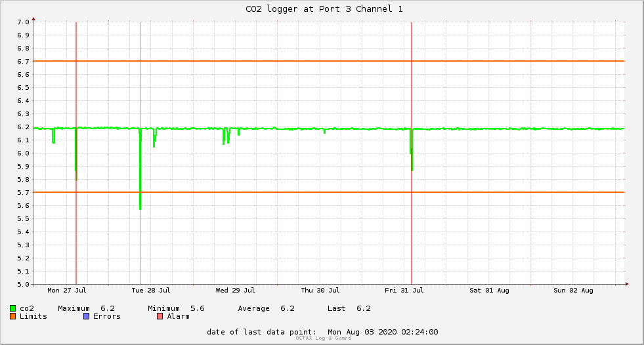This screenshot has width=644, height=345.
Task: Select chart title 'CO2 logger at Port 3 Channel 1'
Action: tap(324, 9)
